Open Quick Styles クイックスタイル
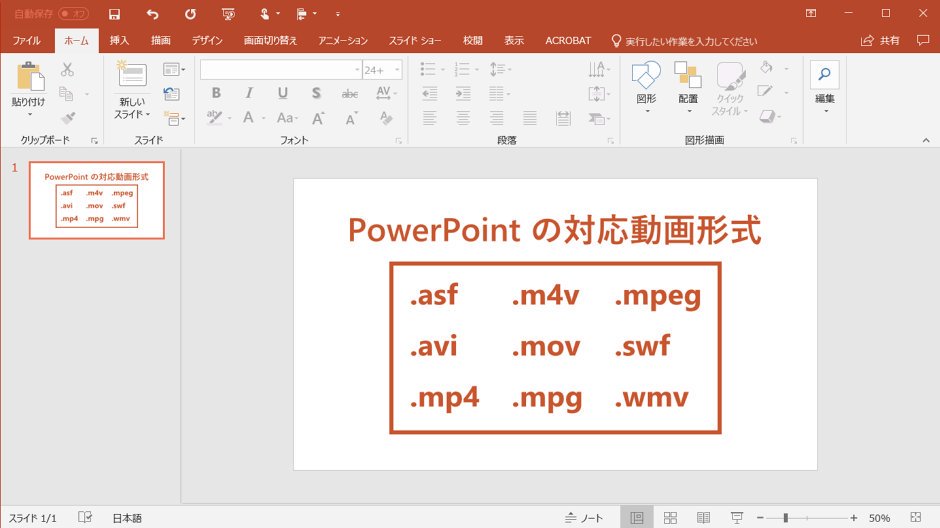Screen dimensions: 940x528 pyautogui.click(x=730, y=89)
